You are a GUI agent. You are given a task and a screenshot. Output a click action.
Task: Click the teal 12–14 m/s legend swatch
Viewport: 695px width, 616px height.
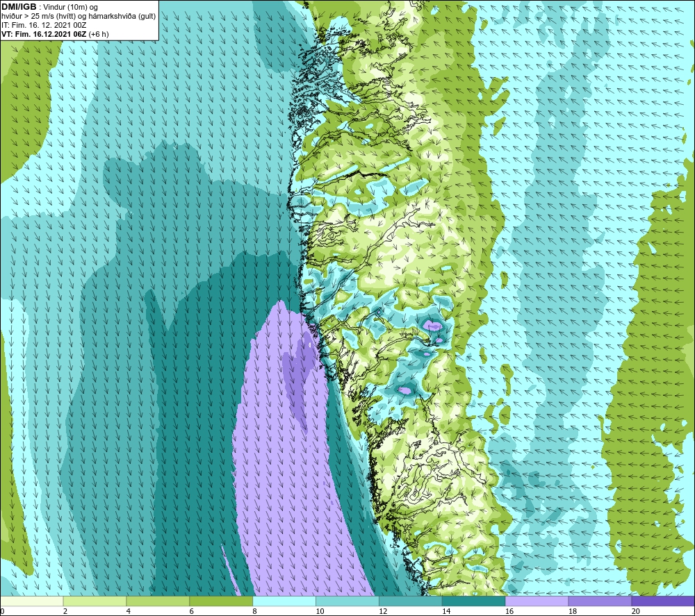click(x=411, y=601)
